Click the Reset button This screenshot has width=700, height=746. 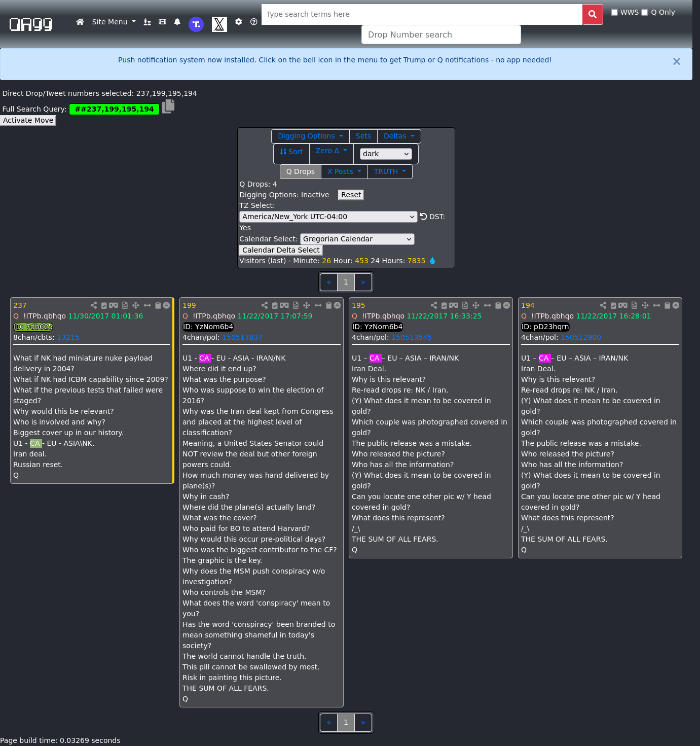click(x=351, y=195)
